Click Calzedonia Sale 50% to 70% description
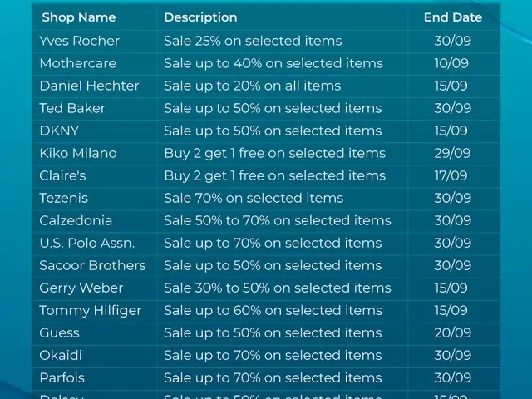 (x=277, y=220)
